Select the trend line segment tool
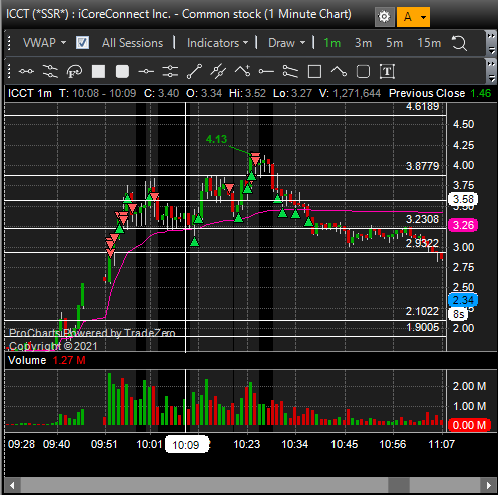 194,71
